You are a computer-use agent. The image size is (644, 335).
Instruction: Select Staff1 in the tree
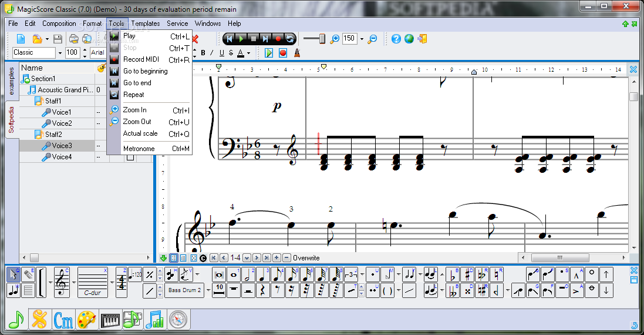point(53,101)
